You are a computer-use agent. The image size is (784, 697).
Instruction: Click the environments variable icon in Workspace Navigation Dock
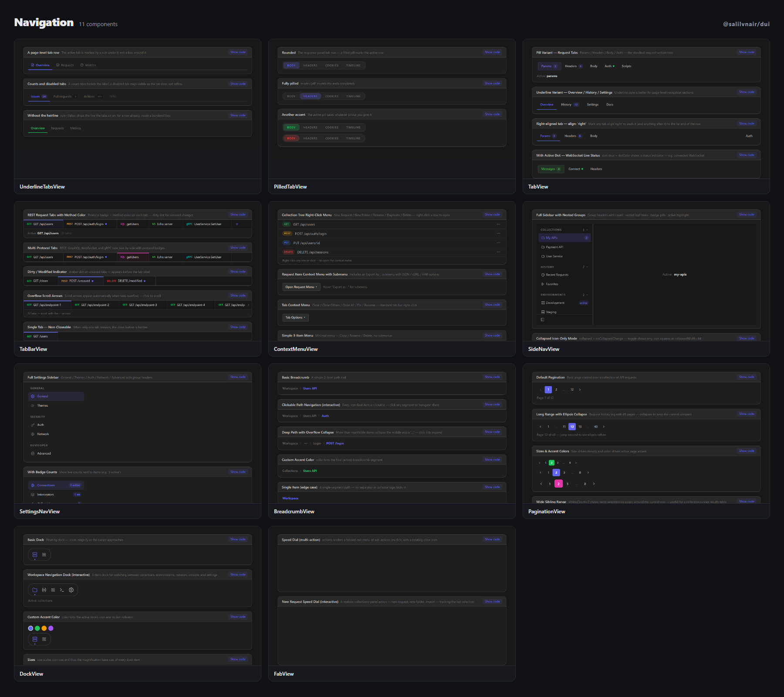coord(44,590)
